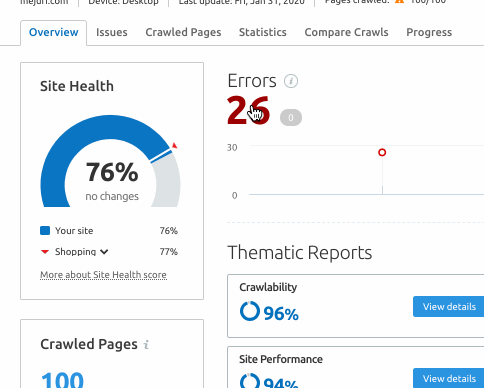Click the Crawled Pages info icon

coord(146,344)
